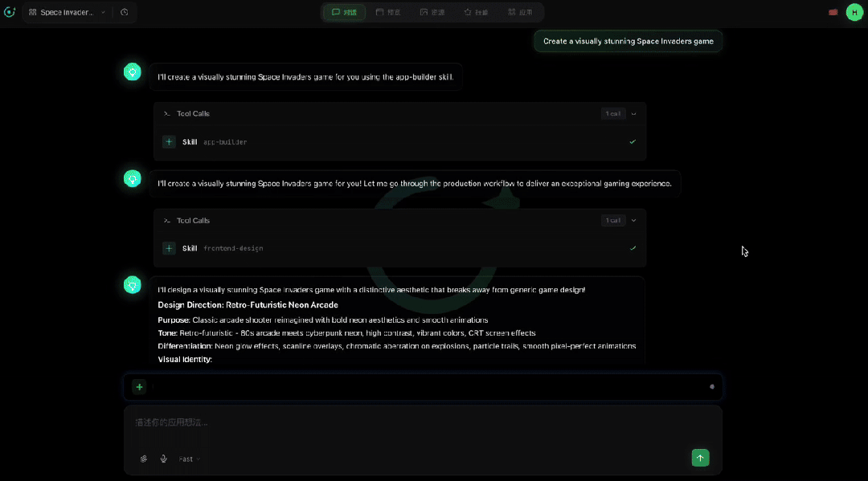Image resolution: width=868 pixels, height=481 pixels.
Task: Open the Fast model mode dropdown
Action: pyautogui.click(x=189, y=459)
